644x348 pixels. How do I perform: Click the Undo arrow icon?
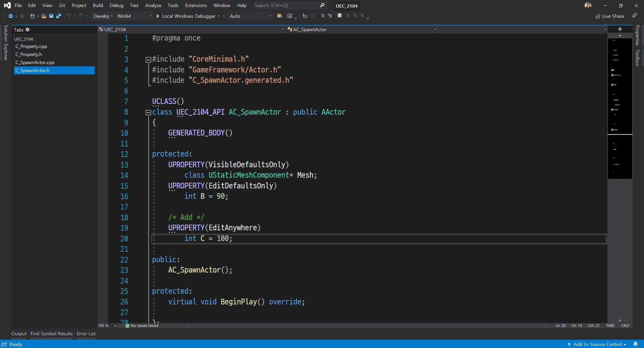69,16
